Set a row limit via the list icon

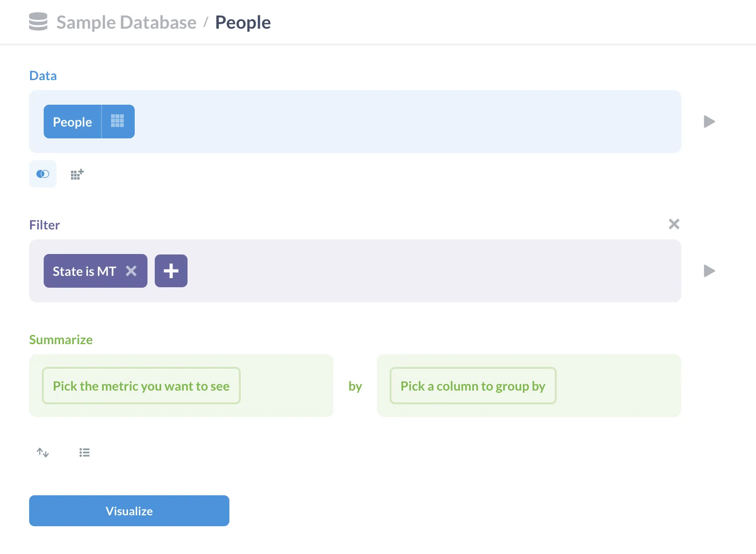coord(84,452)
